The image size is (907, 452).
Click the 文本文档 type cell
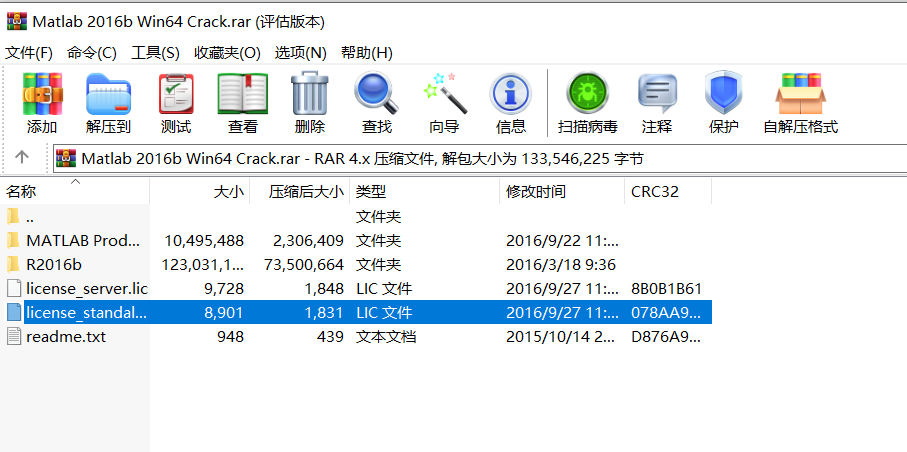[386, 336]
